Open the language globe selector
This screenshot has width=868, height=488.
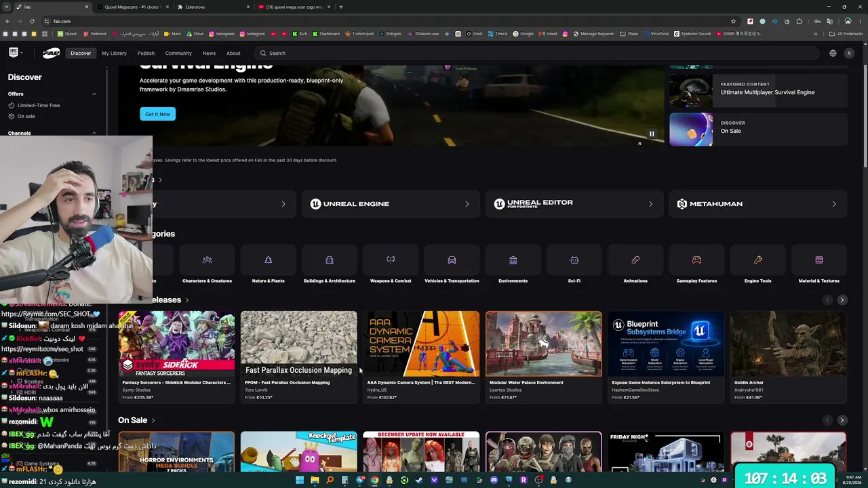pyautogui.click(x=833, y=53)
